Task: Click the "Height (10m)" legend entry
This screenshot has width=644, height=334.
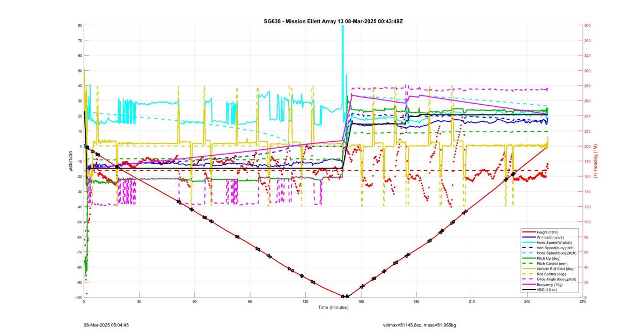Action: 548,232
